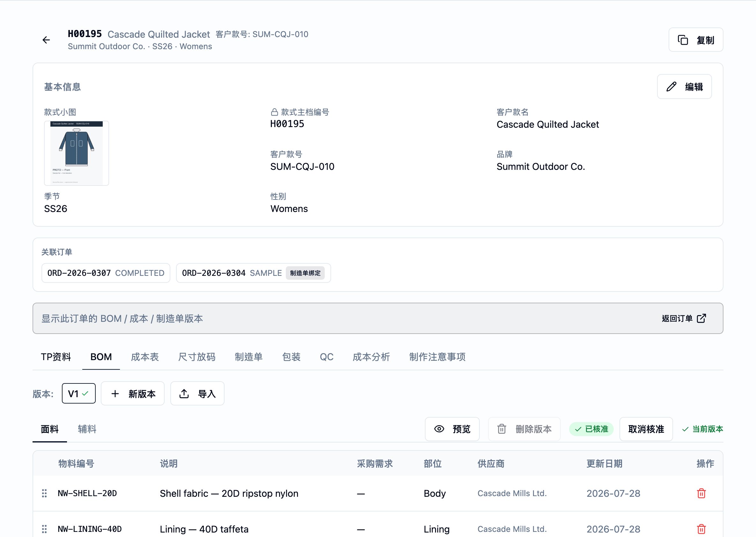Open the 制作注意事项 tab
The width and height of the screenshot is (756, 537).
pyautogui.click(x=437, y=357)
